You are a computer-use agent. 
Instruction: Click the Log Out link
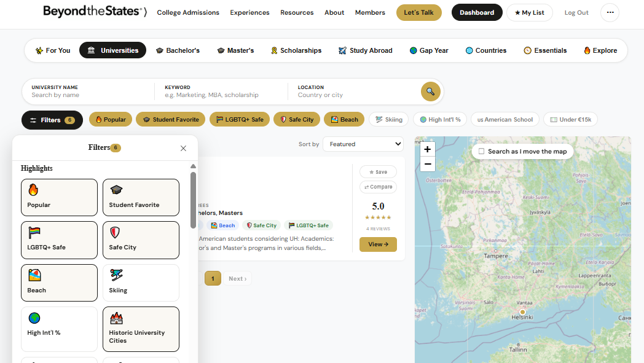pyautogui.click(x=576, y=13)
